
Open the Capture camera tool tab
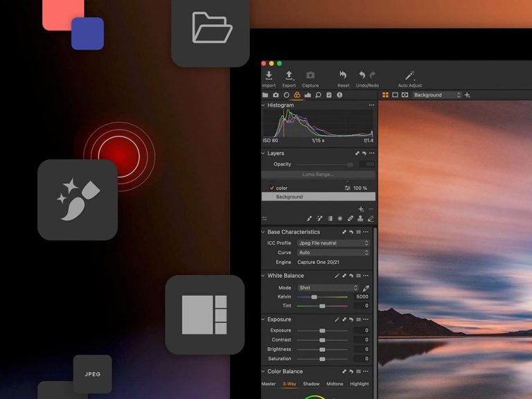tap(276, 95)
